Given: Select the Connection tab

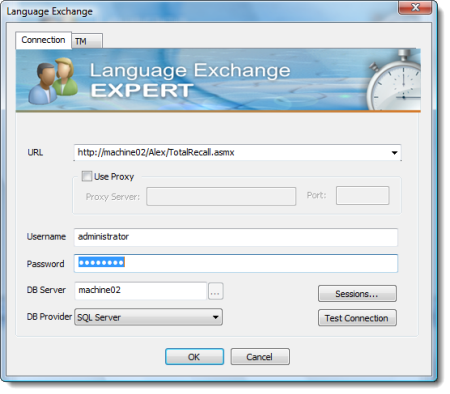Looking at the screenshot, I should 43,40.
